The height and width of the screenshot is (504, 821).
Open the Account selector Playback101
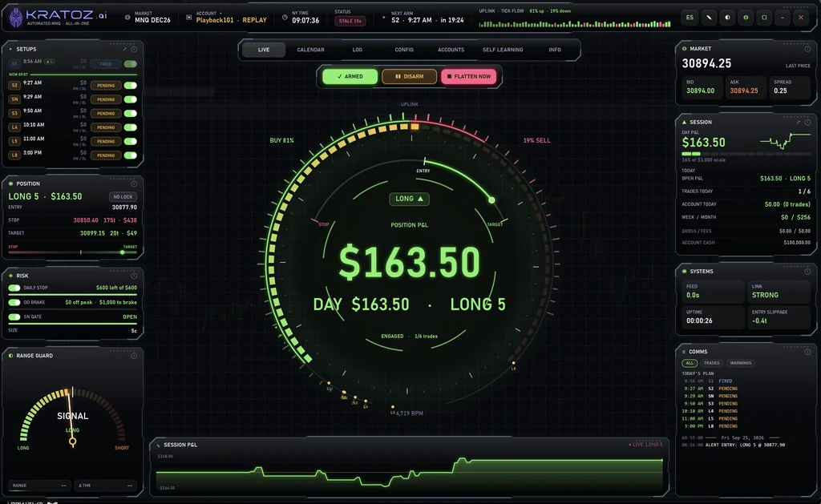pos(232,20)
